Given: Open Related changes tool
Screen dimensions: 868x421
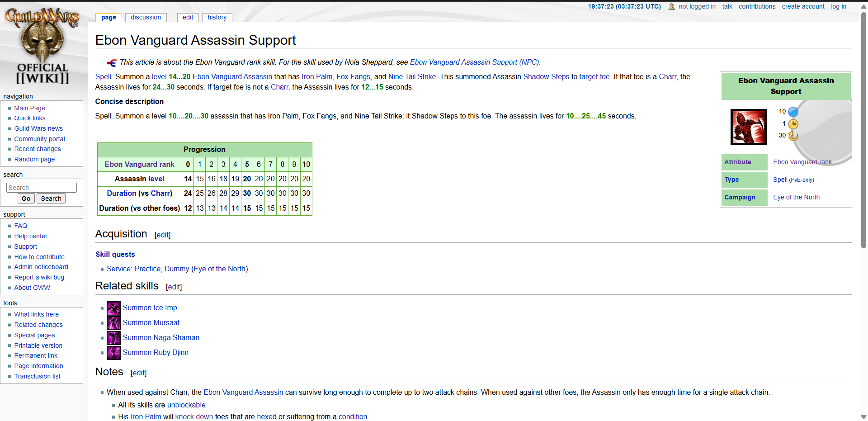Looking at the screenshot, I should pyautogui.click(x=38, y=325).
